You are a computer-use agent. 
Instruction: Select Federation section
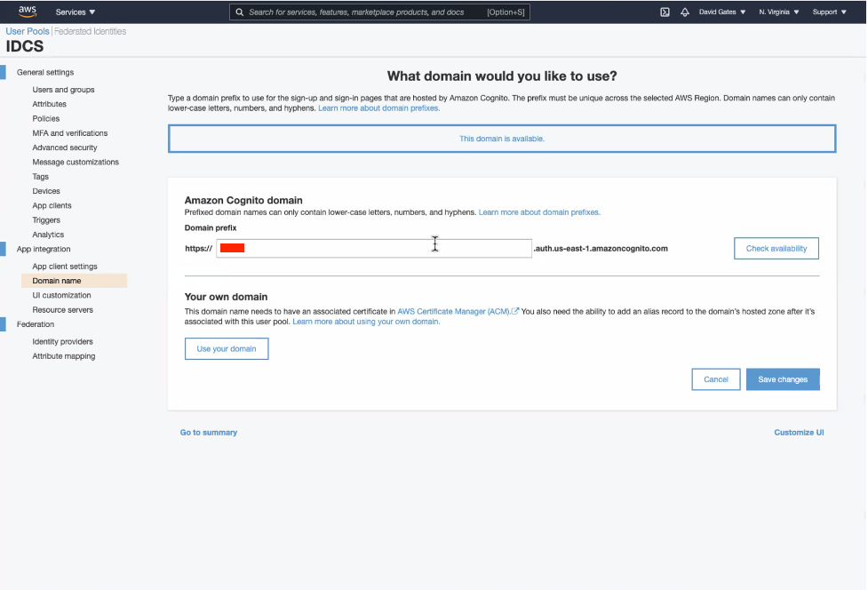[36, 324]
